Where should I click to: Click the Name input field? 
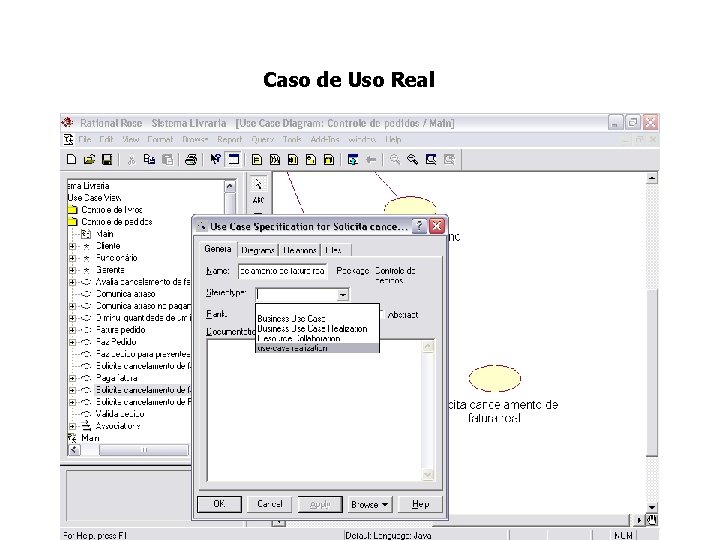coord(282,271)
